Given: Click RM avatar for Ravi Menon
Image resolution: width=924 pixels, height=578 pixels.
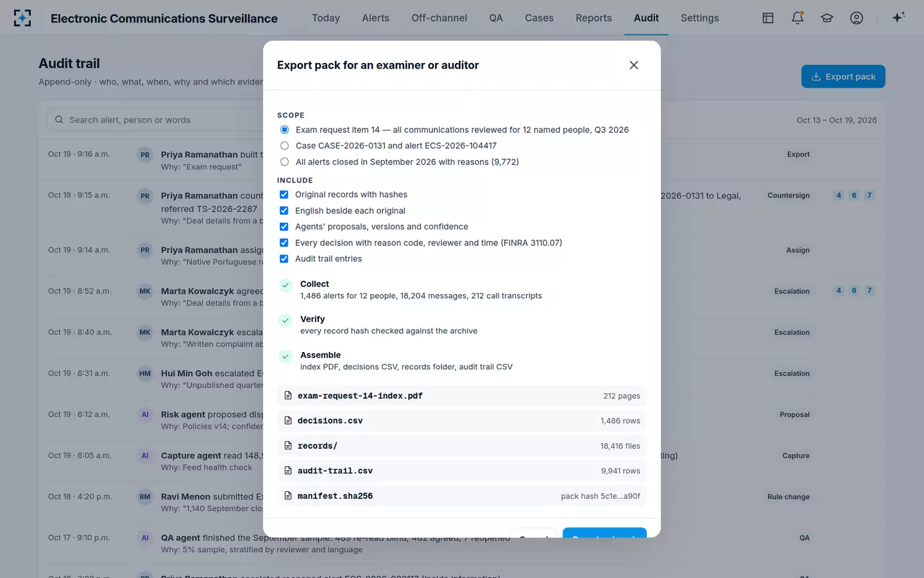Looking at the screenshot, I should point(145,497).
